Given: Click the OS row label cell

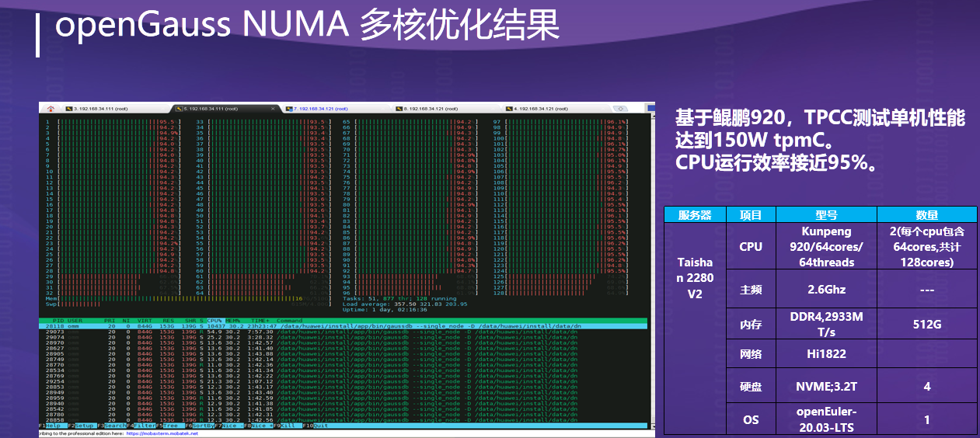Looking at the screenshot, I should (751, 419).
